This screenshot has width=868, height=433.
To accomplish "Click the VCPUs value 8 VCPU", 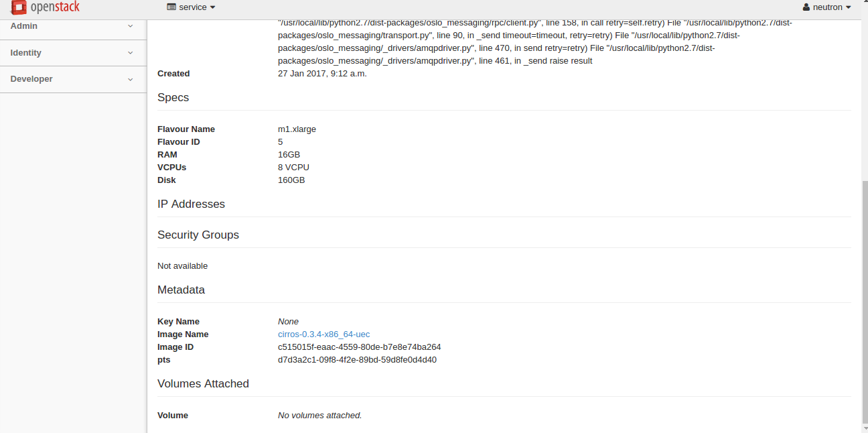I will [x=293, y=168].
